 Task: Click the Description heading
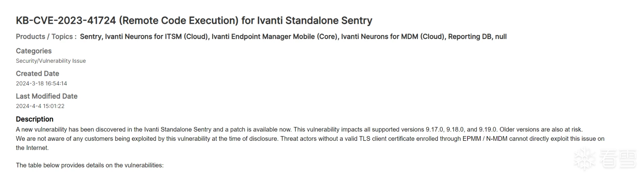tap(35, 119)
